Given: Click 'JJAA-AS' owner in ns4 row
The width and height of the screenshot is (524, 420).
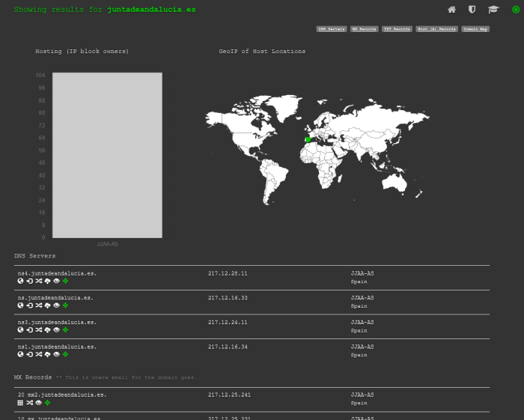Looking at the screenshot, I should [362, 273].
